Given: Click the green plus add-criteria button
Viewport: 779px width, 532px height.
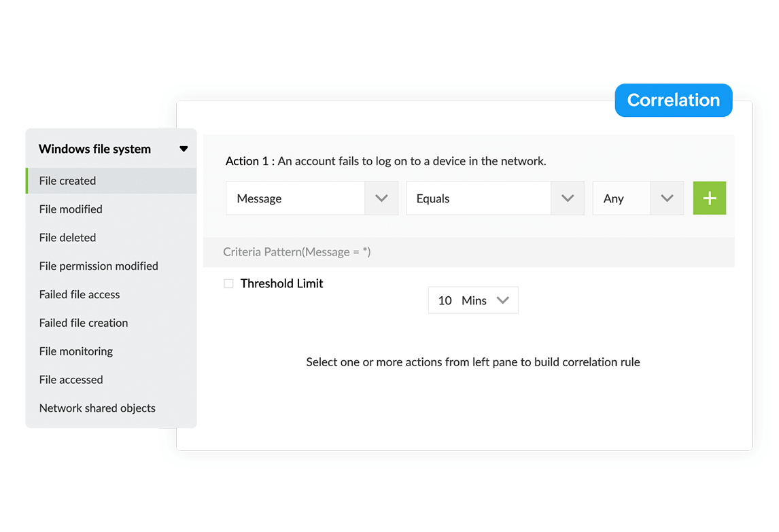Looking at the screenshot, I should [x=710, y=198].
